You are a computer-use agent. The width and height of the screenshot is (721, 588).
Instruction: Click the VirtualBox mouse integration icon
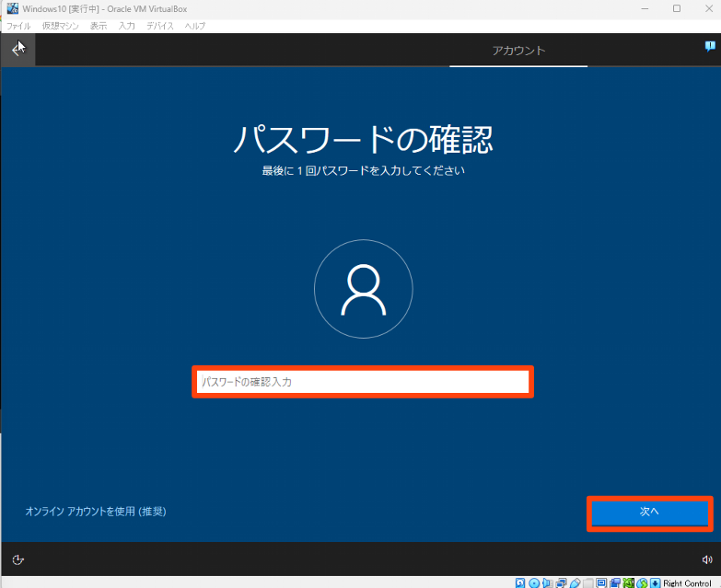coord(642,583)
